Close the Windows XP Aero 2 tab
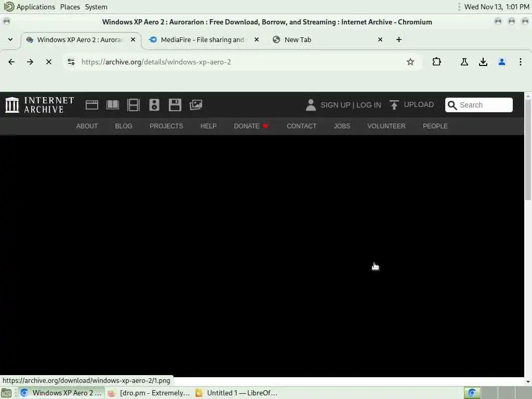 tap(133, 39)
